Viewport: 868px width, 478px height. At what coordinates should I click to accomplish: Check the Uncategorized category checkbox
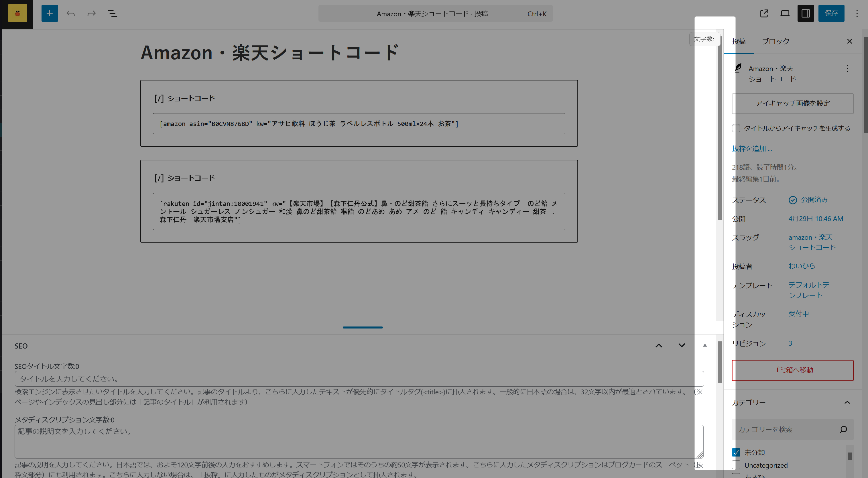736,465
